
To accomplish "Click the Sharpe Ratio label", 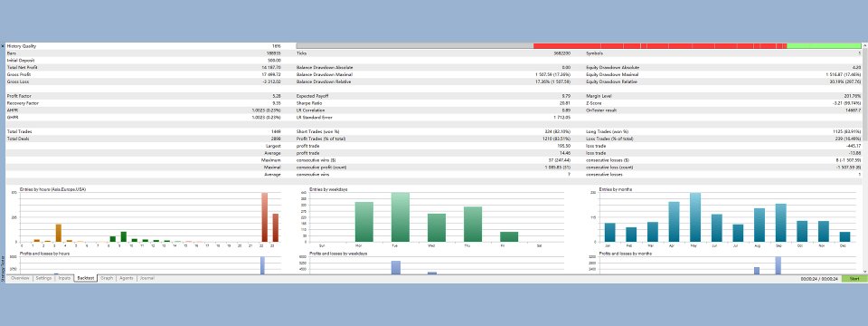I will [x=308, y=103].
